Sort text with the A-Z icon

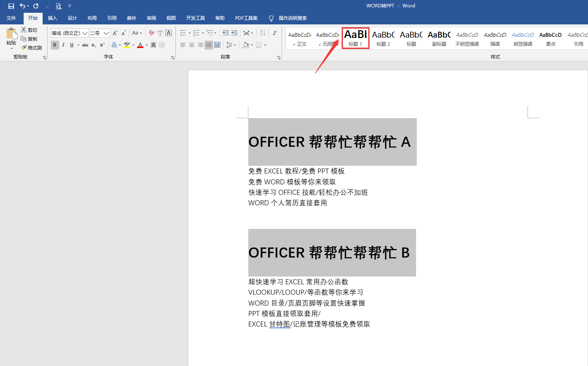pos(263,33)
